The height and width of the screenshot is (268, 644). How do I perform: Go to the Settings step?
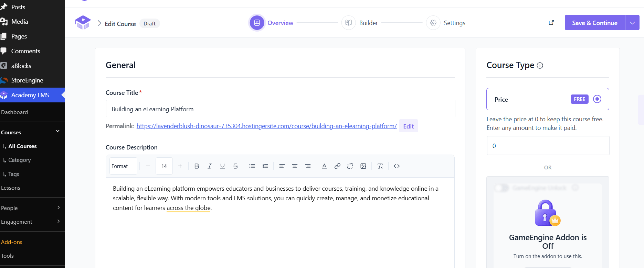(x=446, y=23)
